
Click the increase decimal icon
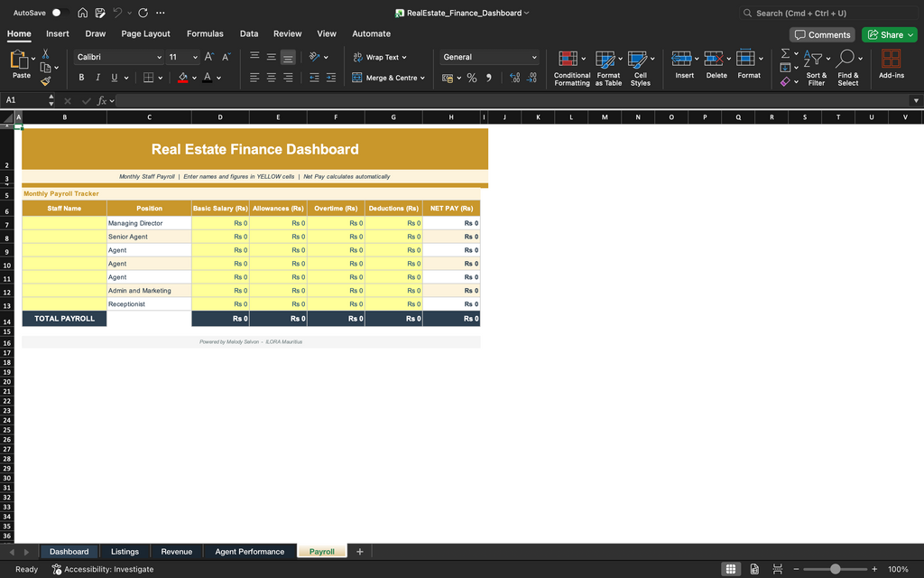[x=514, y=78]
